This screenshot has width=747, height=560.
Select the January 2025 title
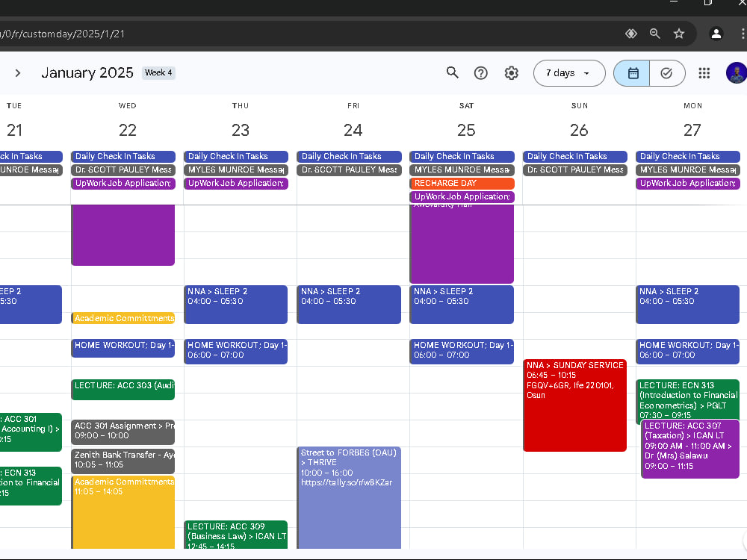coord(87,73)
